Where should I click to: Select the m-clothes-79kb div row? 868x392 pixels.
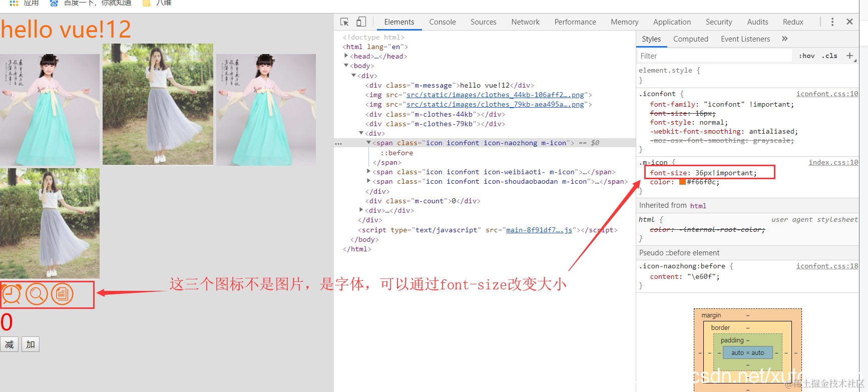click(435, 124)
